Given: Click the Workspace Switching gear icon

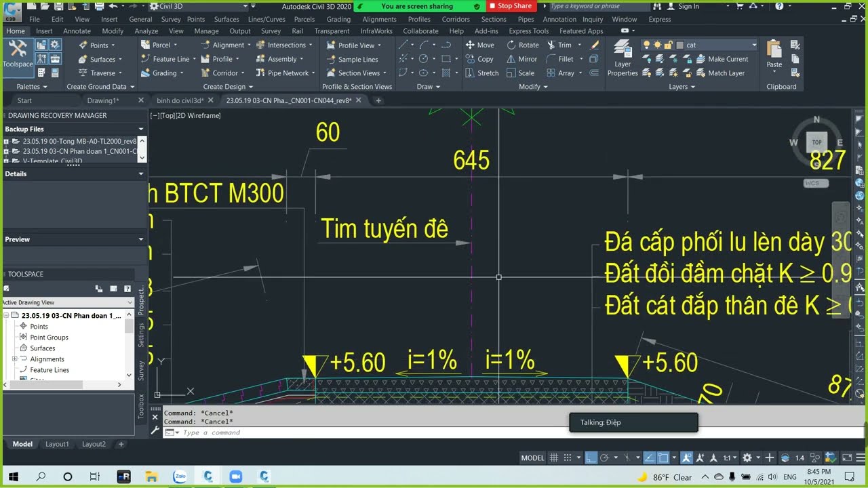Looking at the screenshot, I should click(x=747, y=457).
